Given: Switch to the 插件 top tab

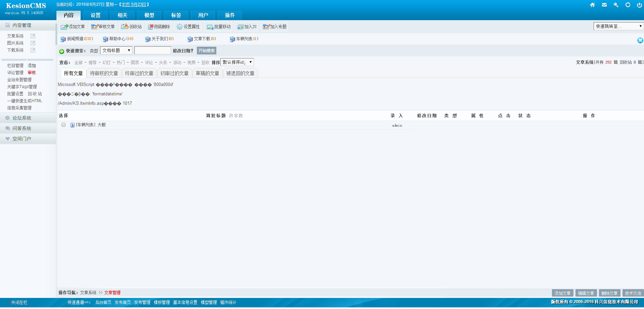Looking at the screenshot, I should [230, 15].
